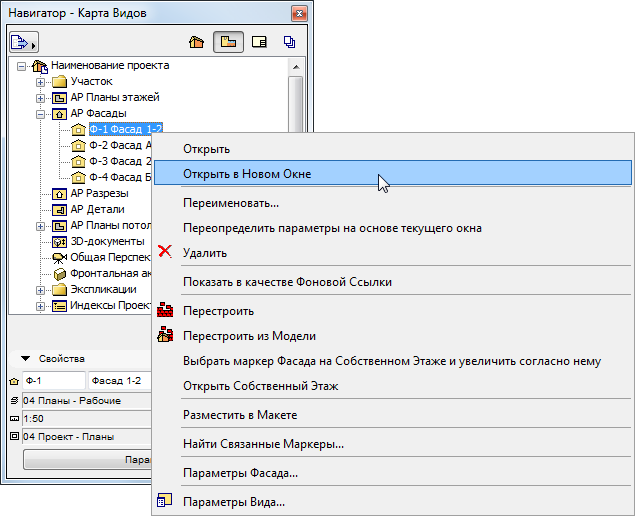Switch to Layout Book icon
Viewport: 635px width, 516px height.
tap(259, 42)
